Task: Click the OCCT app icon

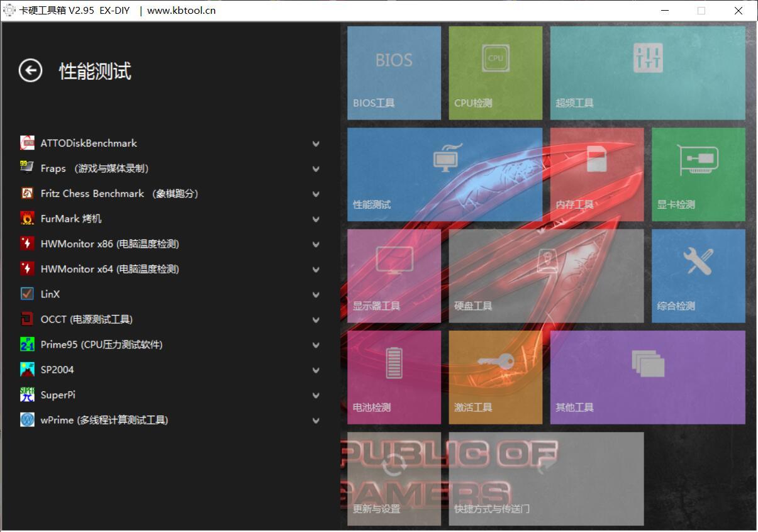Action: click(27, 319)
